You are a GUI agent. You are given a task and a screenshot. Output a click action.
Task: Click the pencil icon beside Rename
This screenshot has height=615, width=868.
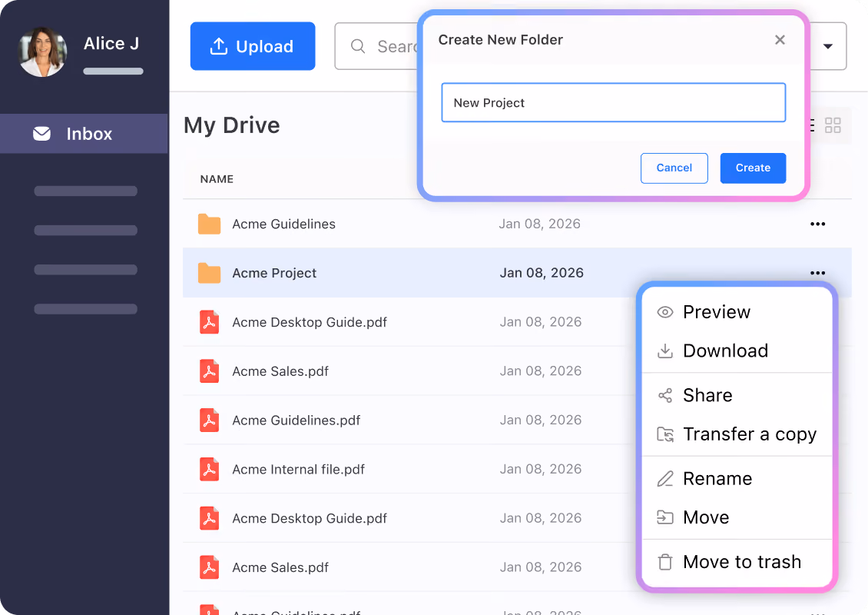pyautogui.click(x=665, y=478)
